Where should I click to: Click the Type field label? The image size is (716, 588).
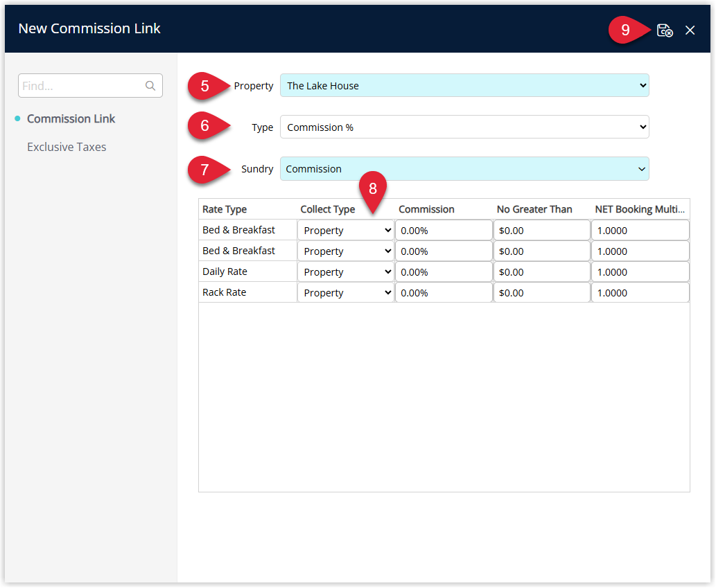[263, 127]
